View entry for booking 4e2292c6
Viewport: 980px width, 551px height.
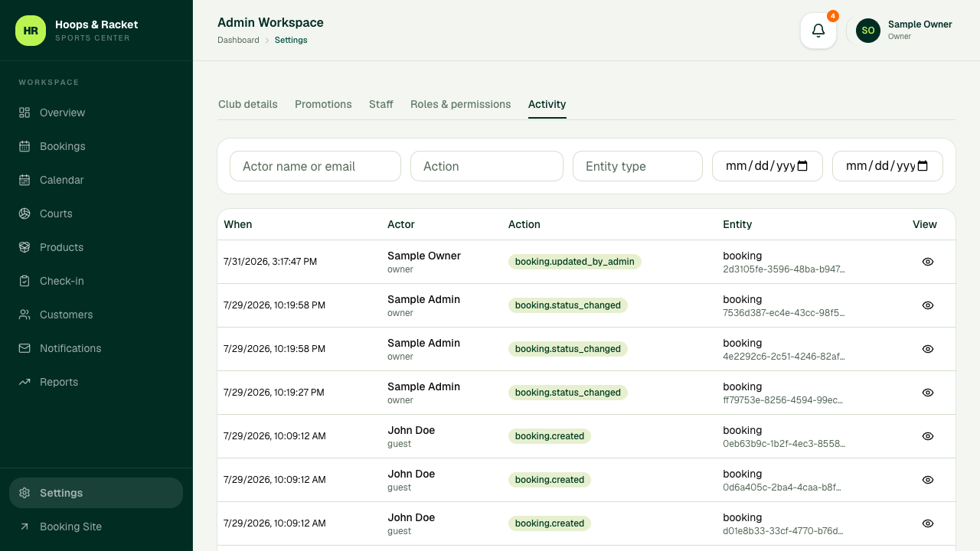click(x=928, y=349)
